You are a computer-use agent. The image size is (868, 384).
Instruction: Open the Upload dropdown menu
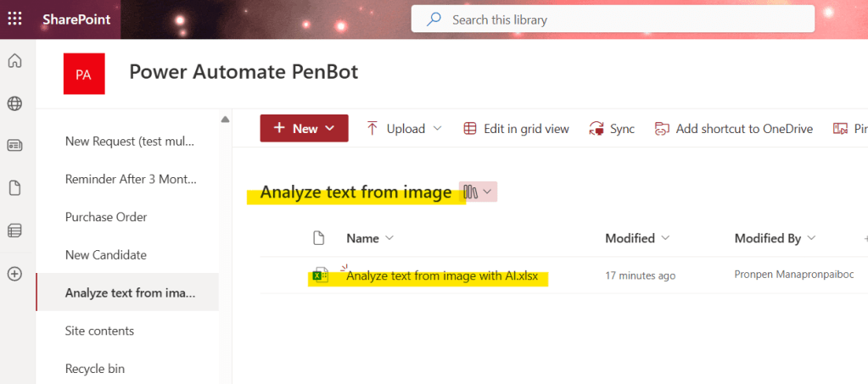[x=405, y=129]
